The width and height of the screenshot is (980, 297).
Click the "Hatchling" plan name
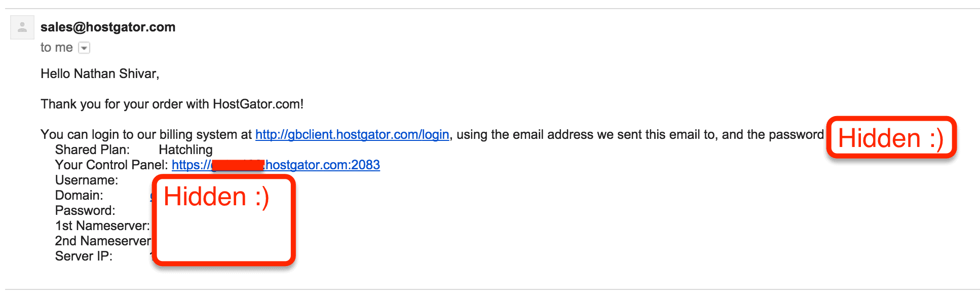click(185, 150)
